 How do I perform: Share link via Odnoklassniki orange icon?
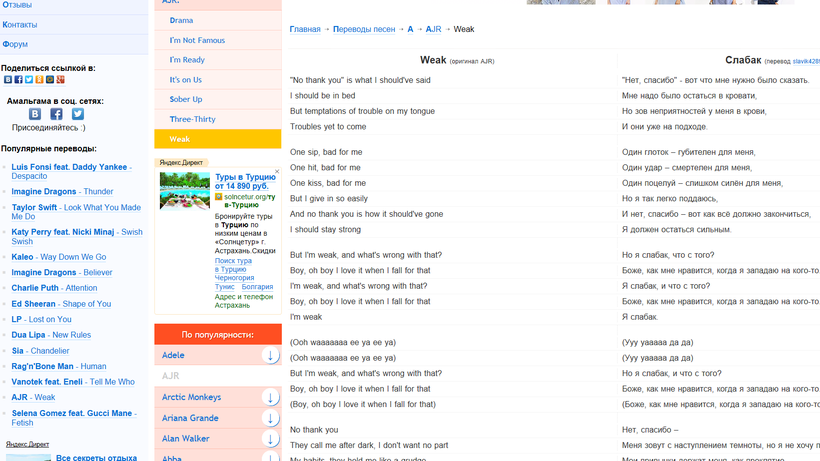[x=39, y=79]
